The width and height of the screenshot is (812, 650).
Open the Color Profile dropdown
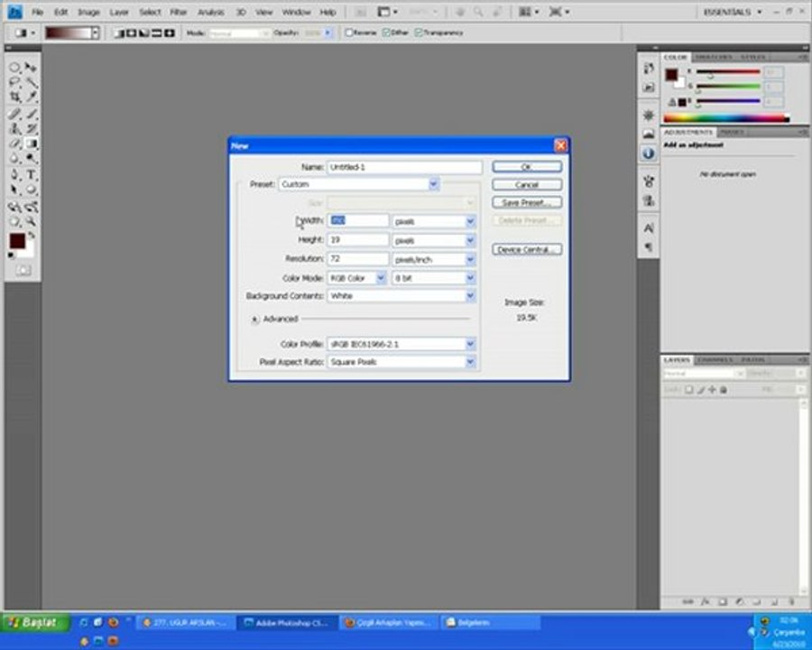tap(470, 344)
